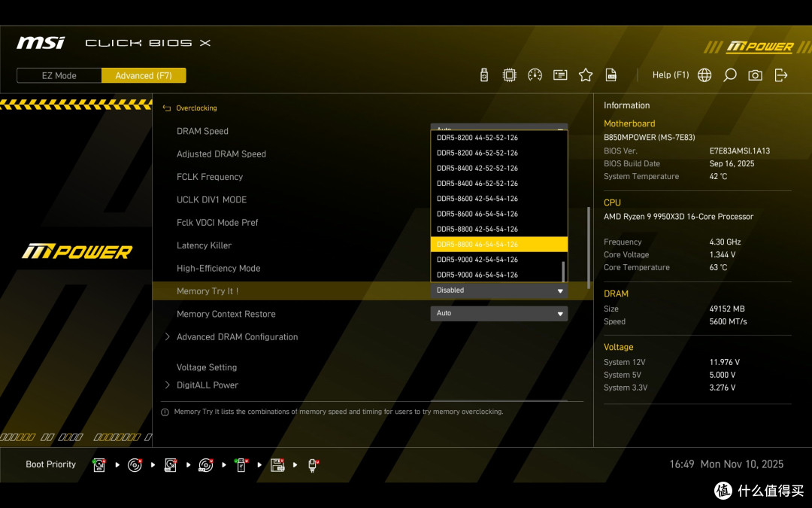Take a screenshot with the camera icon
812x508 pixels.
[755, 75]
